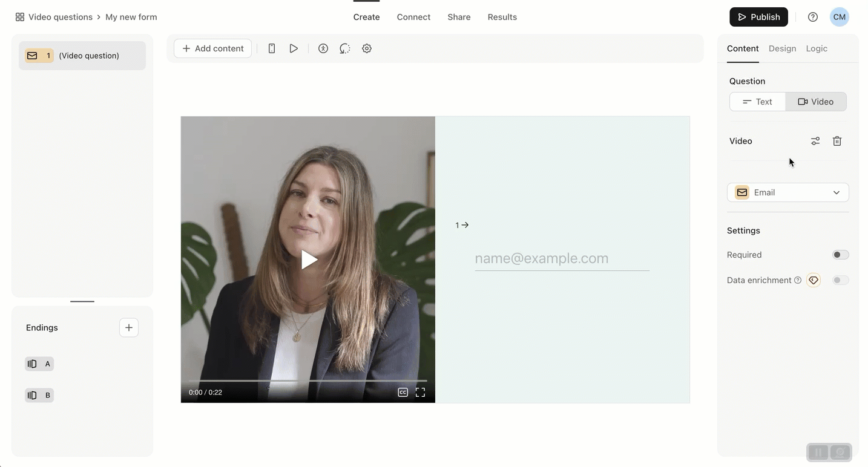Add a new ending with plus button
Image resolution: width=868 pixels, height=467 pixels.
[129, 328]
